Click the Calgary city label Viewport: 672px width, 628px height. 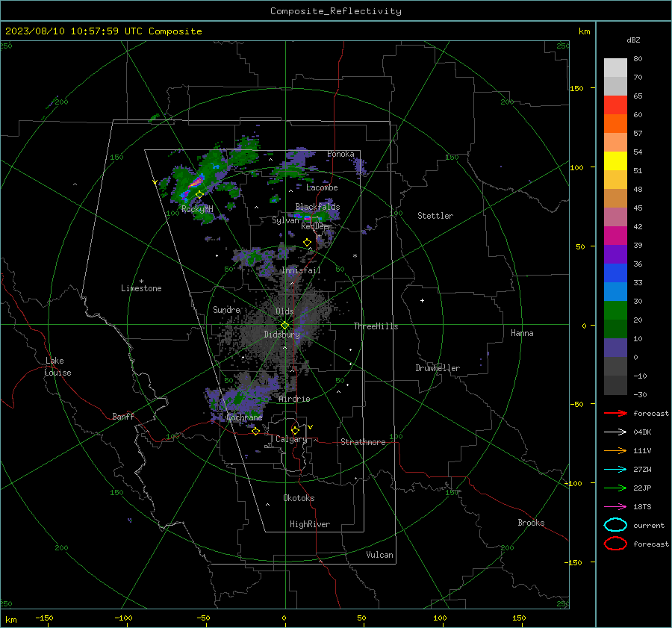tap(291, 439)
